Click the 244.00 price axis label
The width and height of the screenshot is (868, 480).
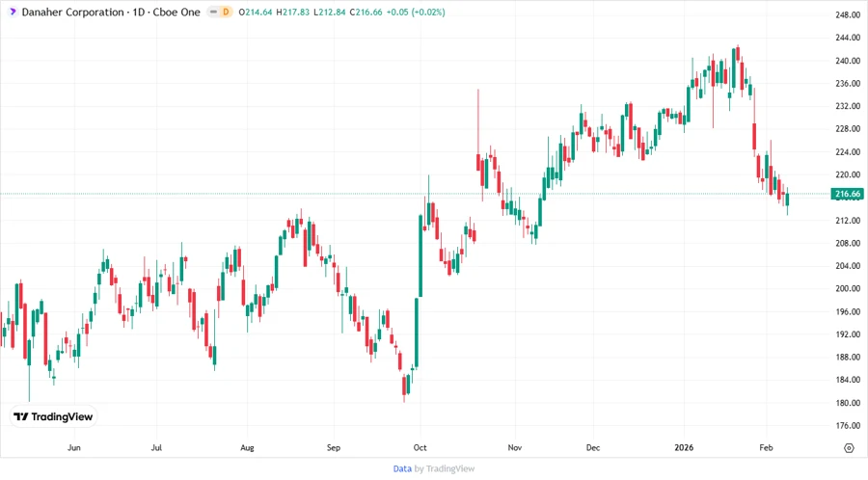coord(848,38)
